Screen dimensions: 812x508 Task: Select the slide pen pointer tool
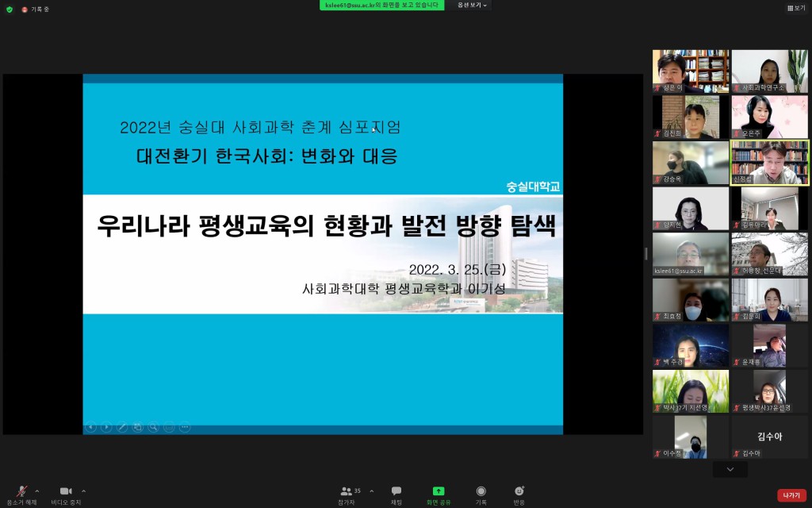pos(122,427)
